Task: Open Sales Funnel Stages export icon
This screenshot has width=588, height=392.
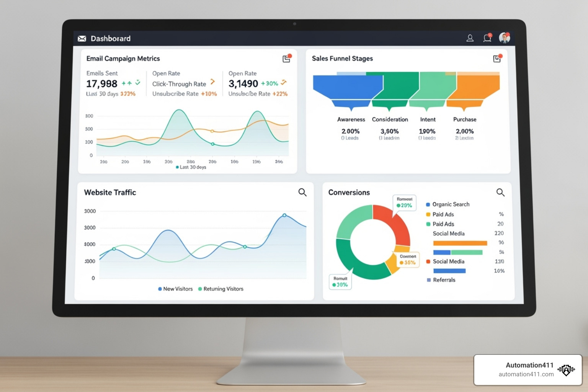Action: [x=497, y=59]
